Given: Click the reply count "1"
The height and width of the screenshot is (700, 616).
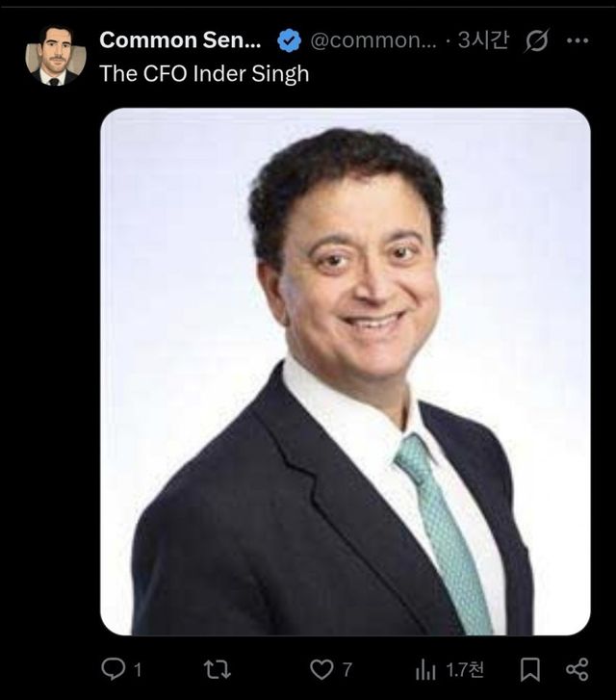Looking at the screenshot, I should coord(138,670).
